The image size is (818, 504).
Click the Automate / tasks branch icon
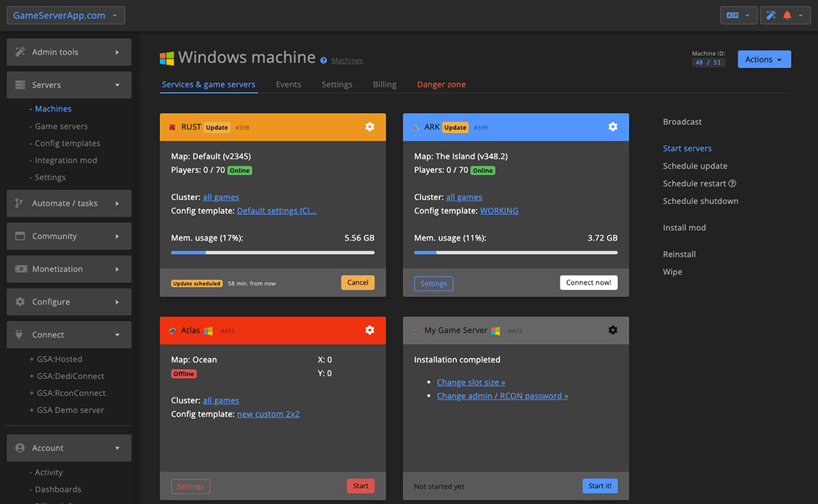[x=19, y=202]
